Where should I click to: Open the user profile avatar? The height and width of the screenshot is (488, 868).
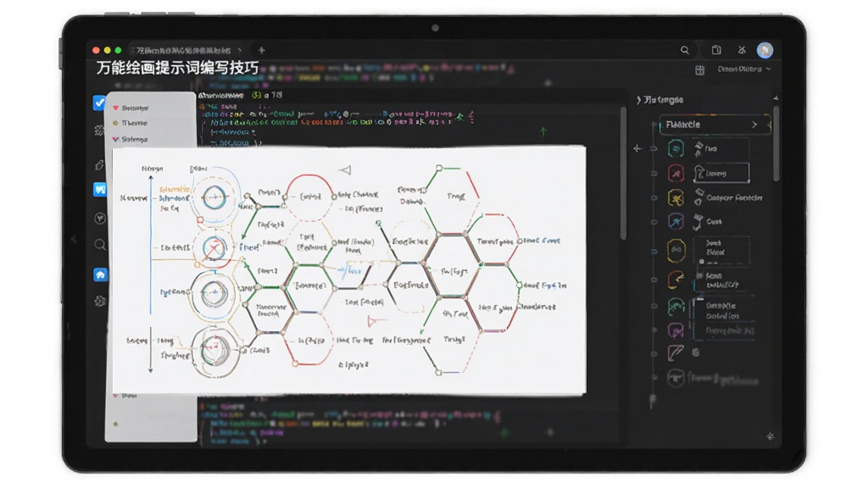tap(765, 50)
